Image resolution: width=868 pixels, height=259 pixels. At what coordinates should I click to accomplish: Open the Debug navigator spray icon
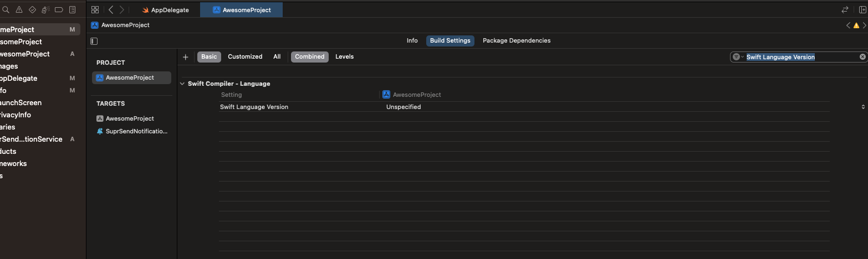(x=45, y=10)
